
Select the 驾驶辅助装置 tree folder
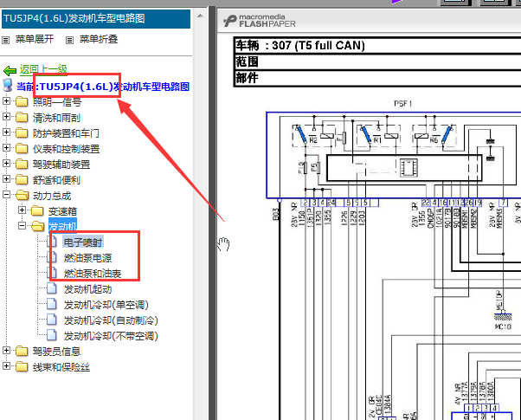(x=61, y=165)
